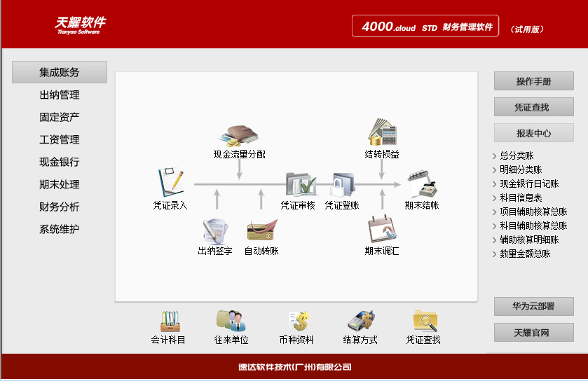Open the 现金银行日记账 link
Viewport: 588px width, 381px height.
point(529,183)
